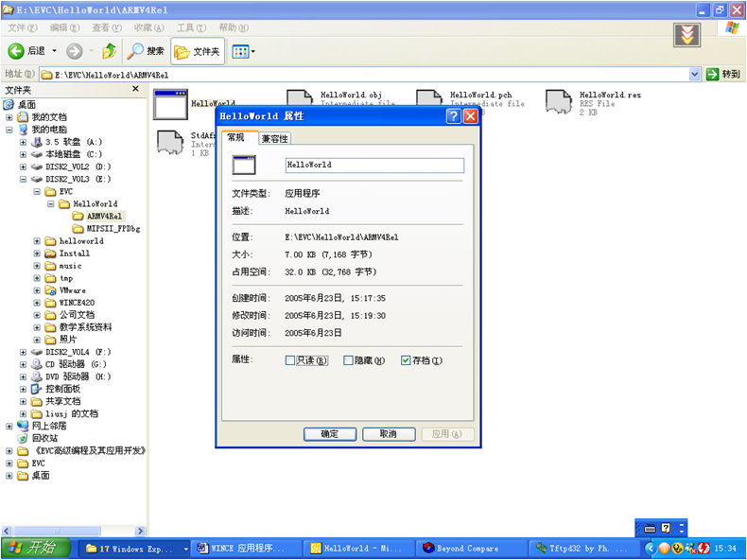The image size is (747, 560).
Task: Expand the WINCE420 folder in tree
Action: pos(37,303)
